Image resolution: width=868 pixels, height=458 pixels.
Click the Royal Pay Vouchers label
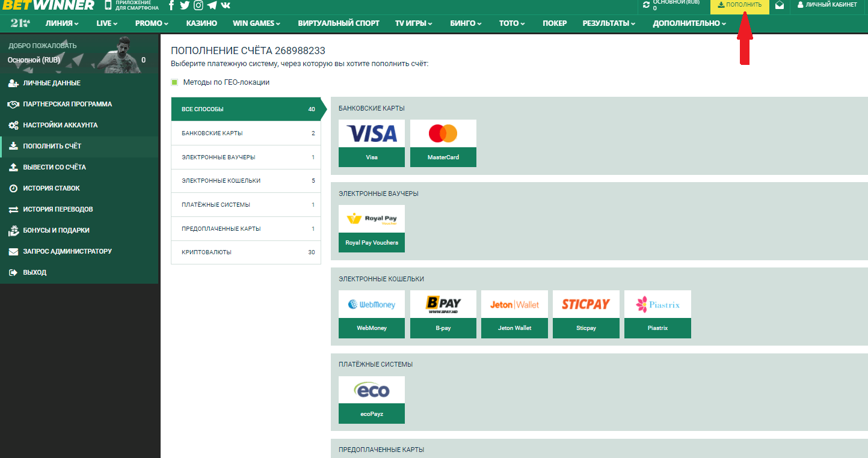click(x=372, y=243)
